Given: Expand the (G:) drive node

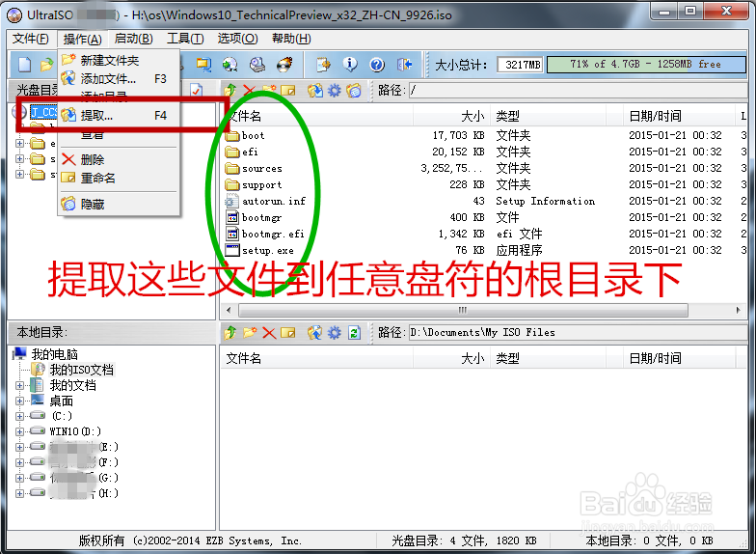Looking at the screenshot, I should (x=19, y=478).
